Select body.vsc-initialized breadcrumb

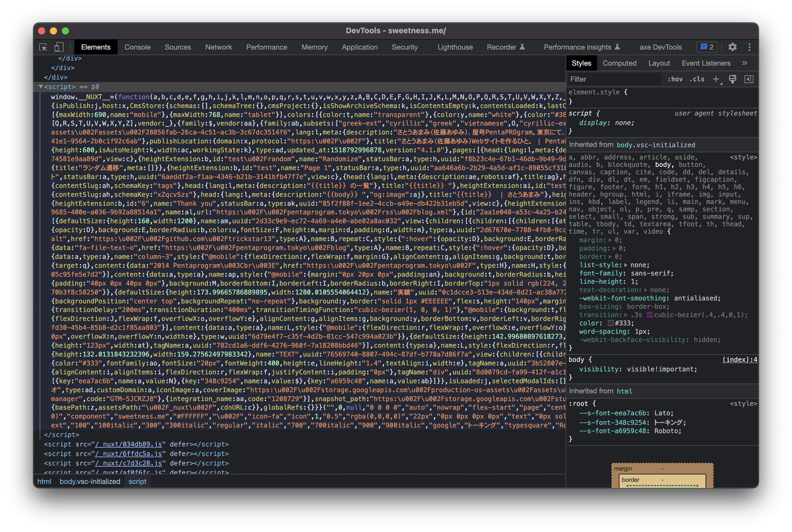pos(90,482)
